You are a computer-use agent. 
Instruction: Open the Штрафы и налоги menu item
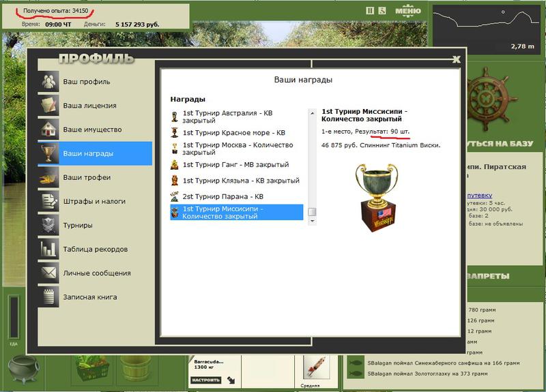pos(95,201)
